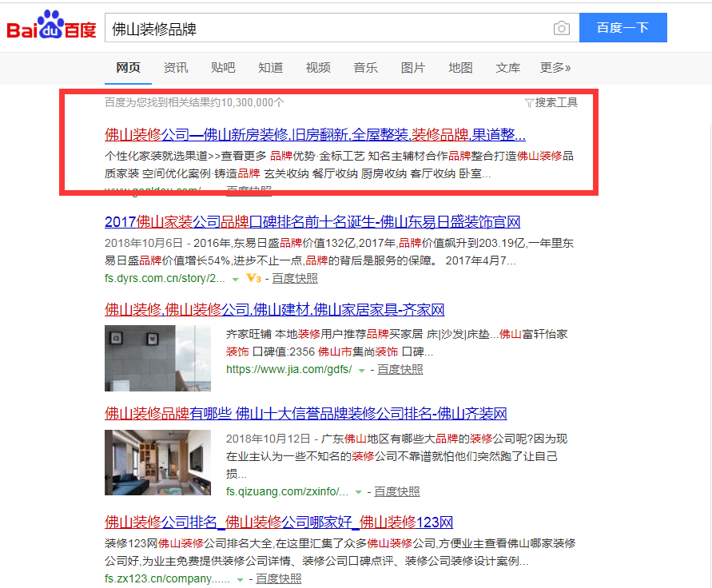Go to the 知道 tab
Viewport: 712px width, 588px height.
pos(271,68)
